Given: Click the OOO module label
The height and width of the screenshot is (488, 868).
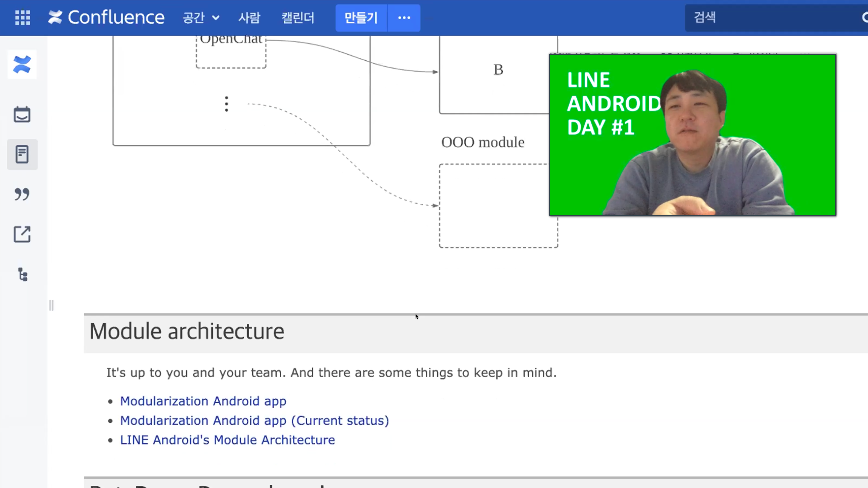Looking at the screenshot, I should point(483,142).
